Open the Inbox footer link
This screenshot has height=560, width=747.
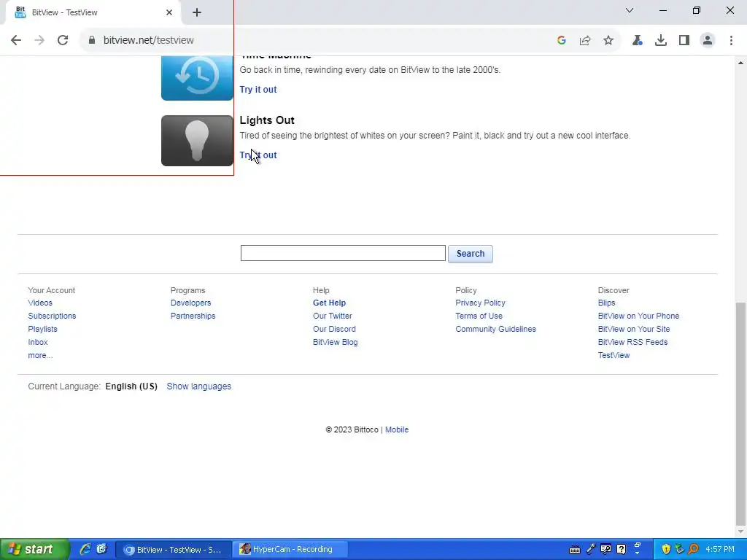pyautogui.click(x=38, y=342)
